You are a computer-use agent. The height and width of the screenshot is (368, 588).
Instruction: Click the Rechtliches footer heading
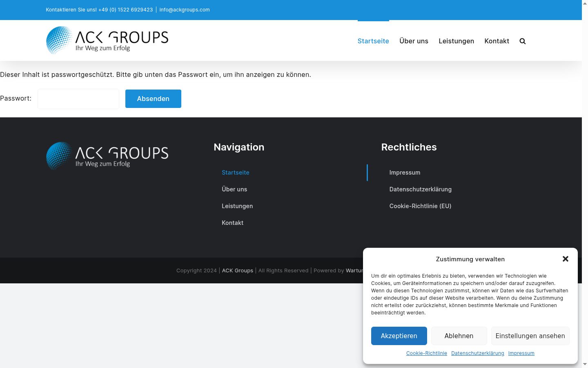click(409, 147)
